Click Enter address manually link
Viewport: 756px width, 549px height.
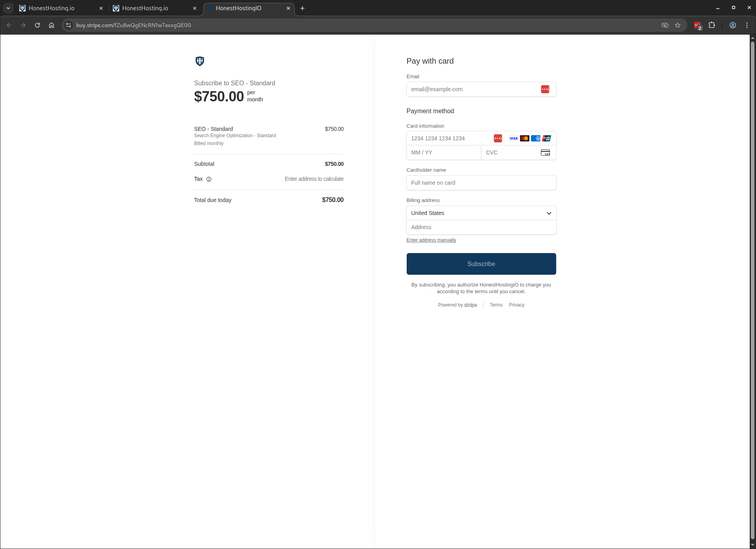click(431, 240)
